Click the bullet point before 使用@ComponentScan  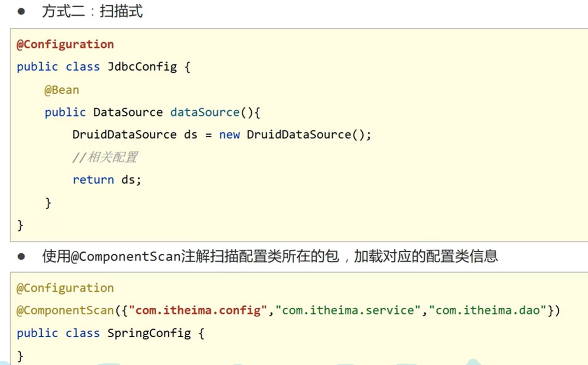click(21, 257)
